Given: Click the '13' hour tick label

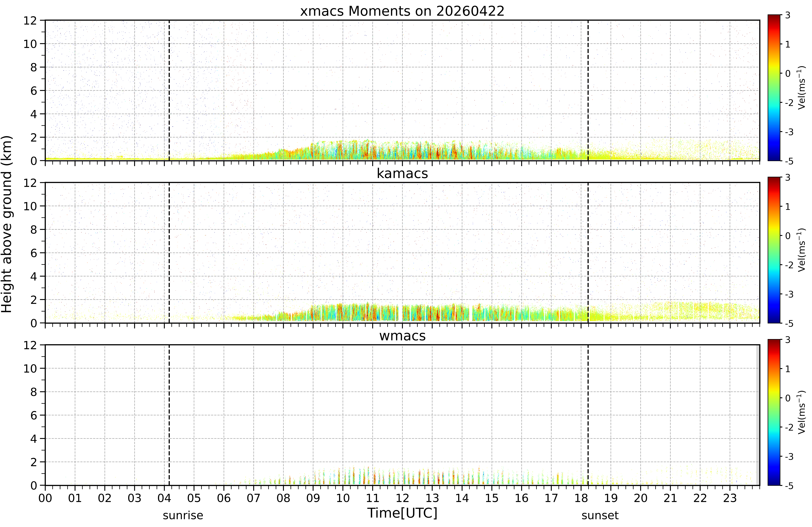Looking at the screenshot, I should coord(432,498).
